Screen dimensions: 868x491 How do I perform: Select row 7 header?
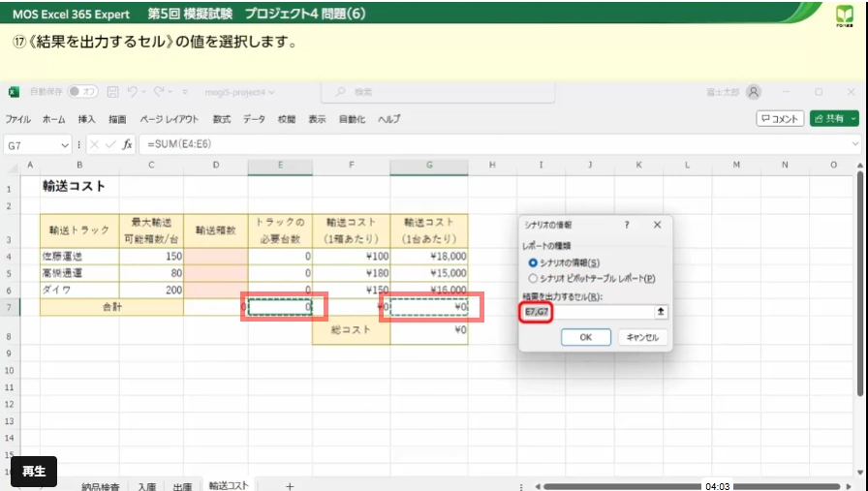10,307
